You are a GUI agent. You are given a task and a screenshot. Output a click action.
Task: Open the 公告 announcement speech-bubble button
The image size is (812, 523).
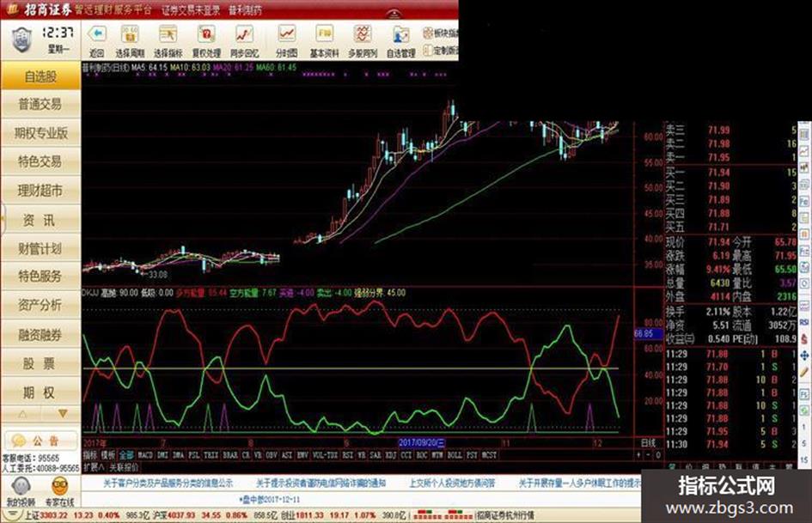(40, 441)
